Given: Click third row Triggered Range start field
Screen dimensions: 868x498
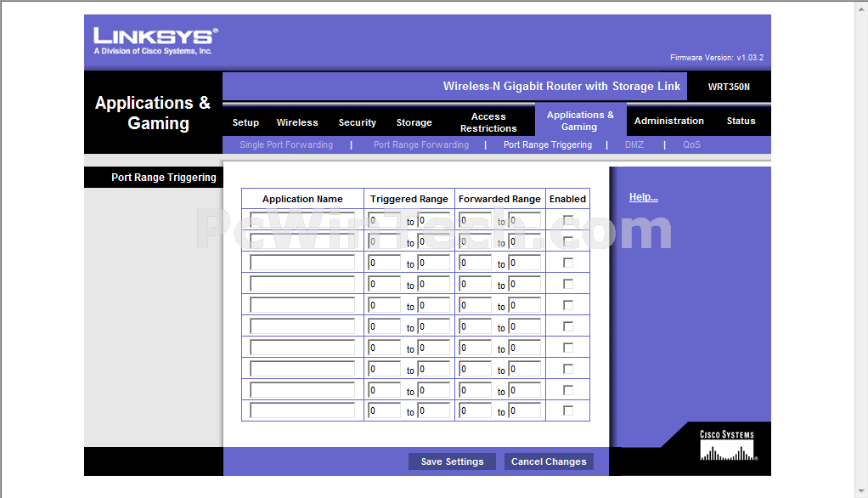Looking at the screenshot, I should [384, 262].
